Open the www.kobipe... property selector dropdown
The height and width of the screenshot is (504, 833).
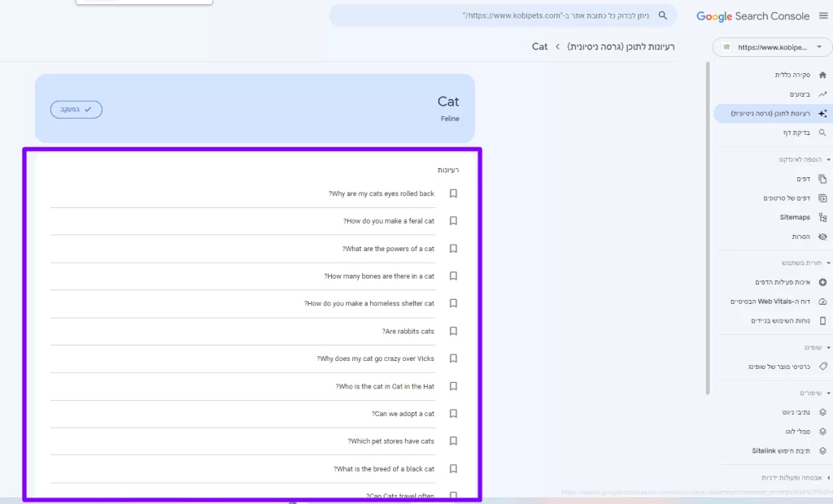(772, 47)
